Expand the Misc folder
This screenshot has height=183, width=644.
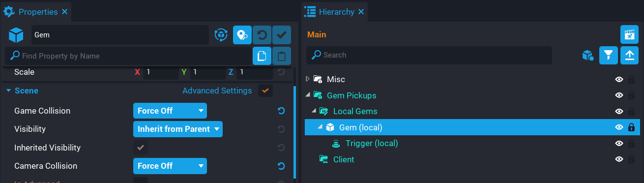coord(308,79)
